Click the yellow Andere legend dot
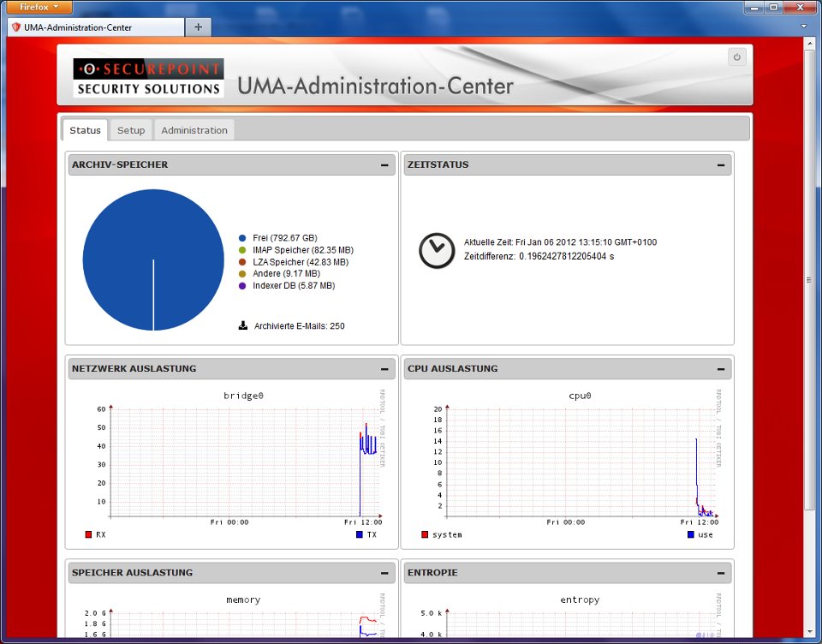Viewport: 822px width, 644px height. pyautogui.click(x=242, y=274)
